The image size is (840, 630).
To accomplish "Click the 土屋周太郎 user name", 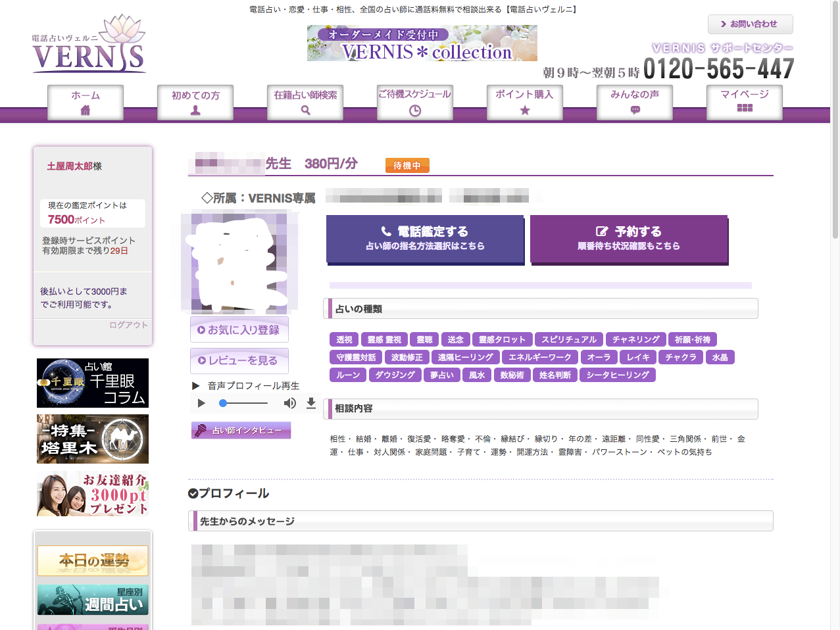I will click(x=70, y=166).
